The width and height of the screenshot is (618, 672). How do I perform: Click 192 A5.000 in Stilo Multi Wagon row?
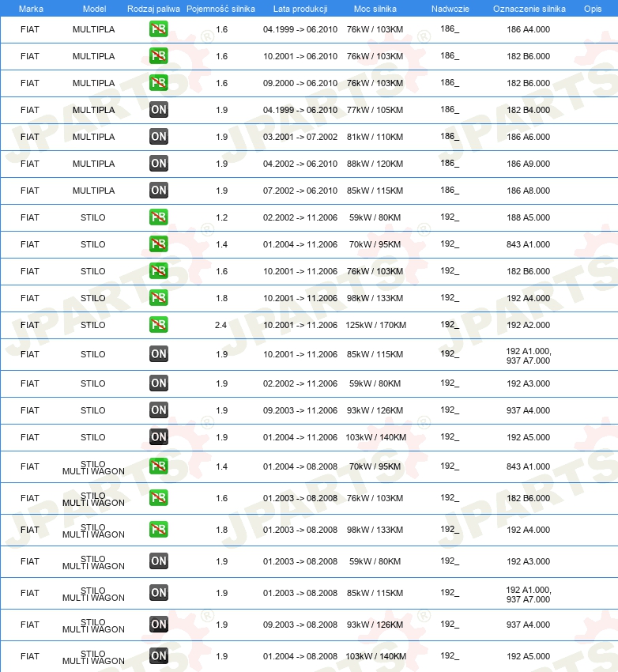coord(528,656)
